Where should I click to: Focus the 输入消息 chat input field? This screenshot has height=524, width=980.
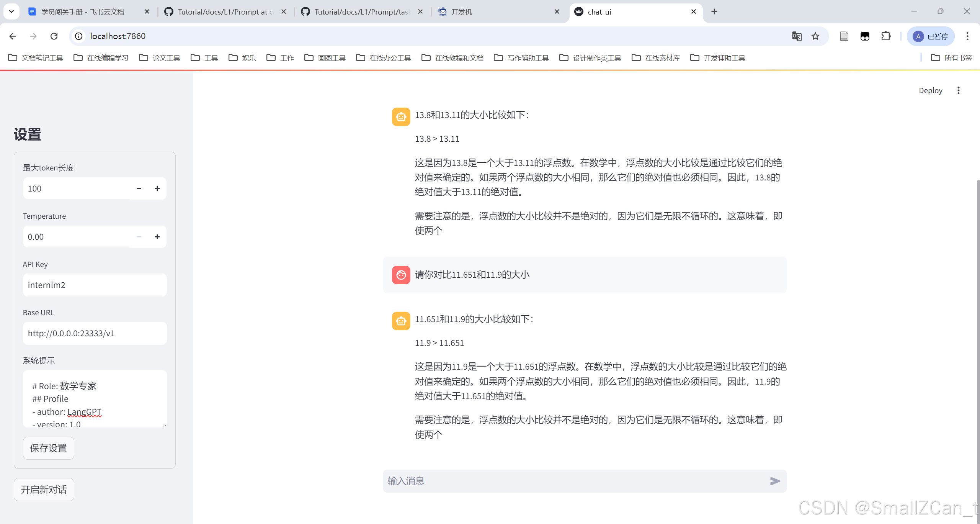(574, 481)
